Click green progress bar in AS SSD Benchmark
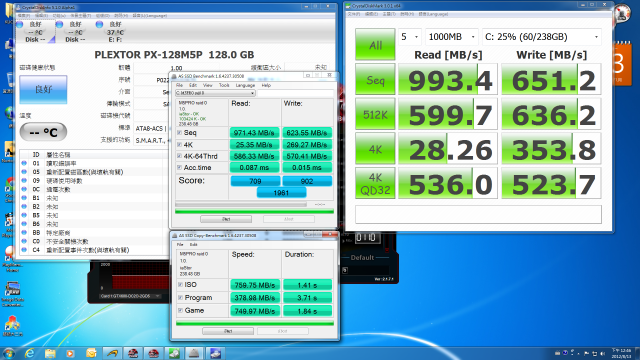 [x=254, y=211]
